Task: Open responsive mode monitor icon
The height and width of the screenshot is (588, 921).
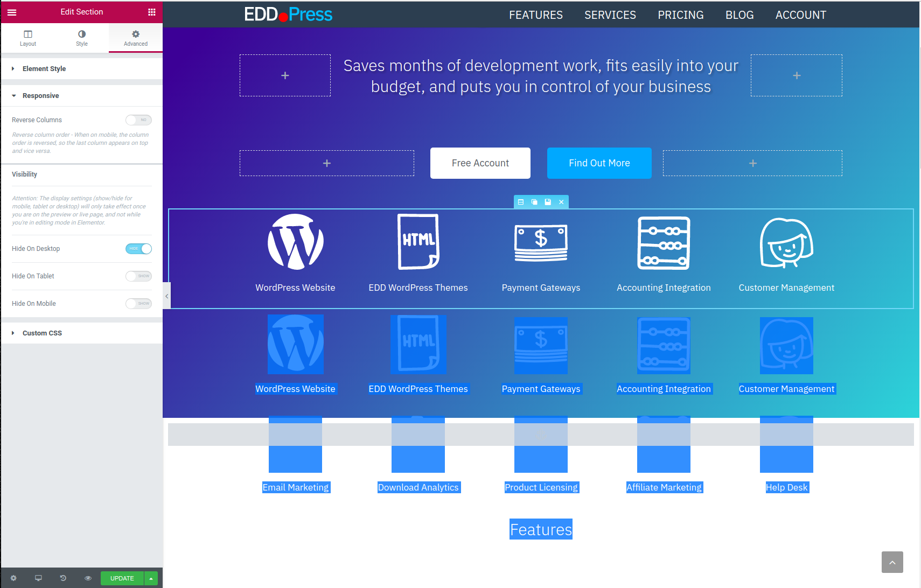Action: (x=38, y=578)
